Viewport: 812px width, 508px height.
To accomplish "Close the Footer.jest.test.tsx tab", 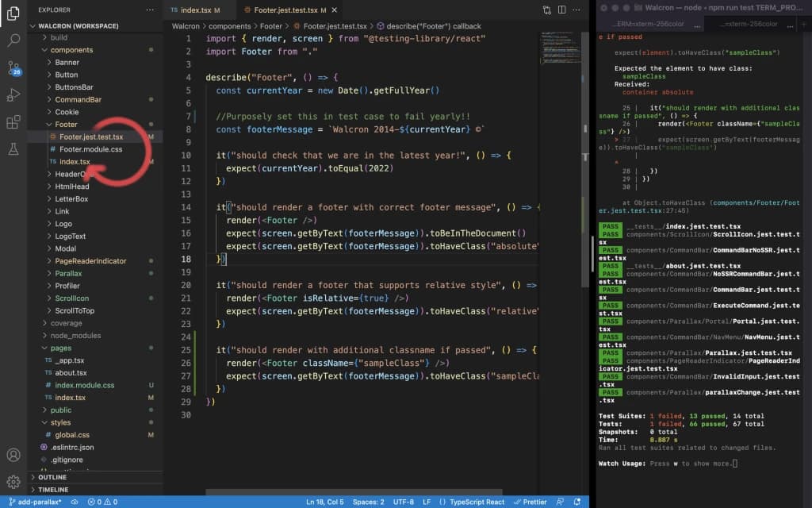I will pyautogui.click(x=335, y=10).
